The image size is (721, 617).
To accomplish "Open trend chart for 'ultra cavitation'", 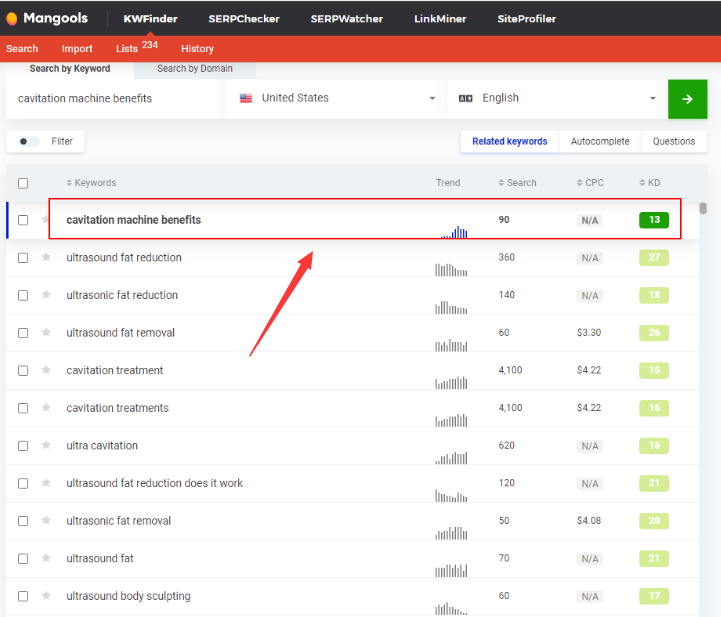I will [451, 458].
